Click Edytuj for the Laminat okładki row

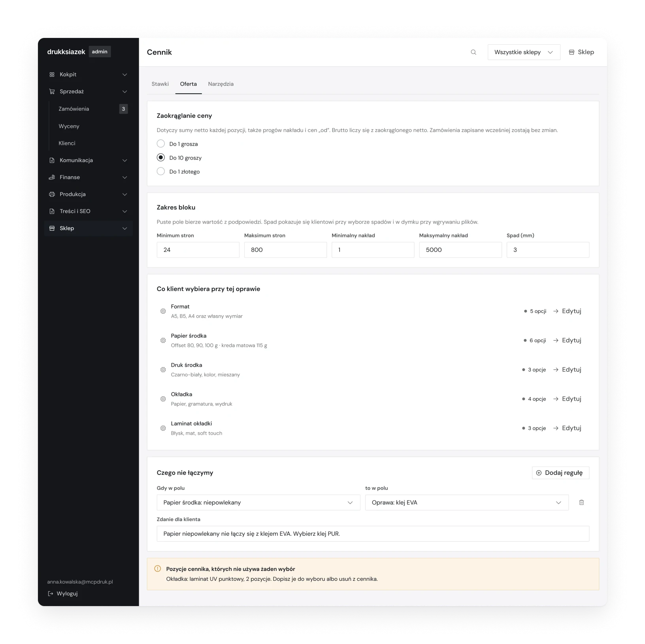(567, 428)
